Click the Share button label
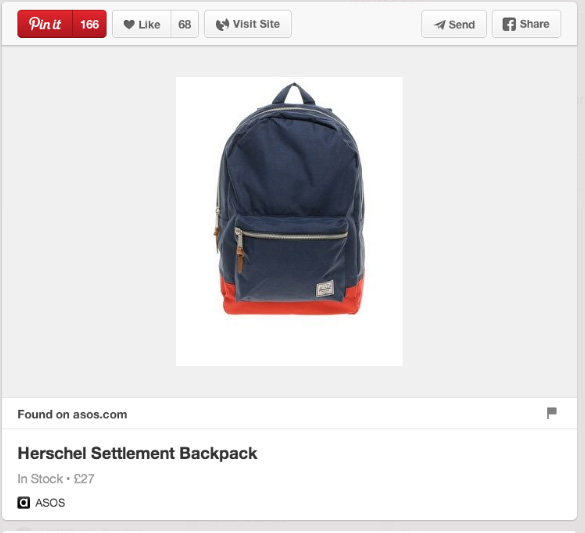The height and width of the screenshot is (533, 585). (x=534, y=24)
